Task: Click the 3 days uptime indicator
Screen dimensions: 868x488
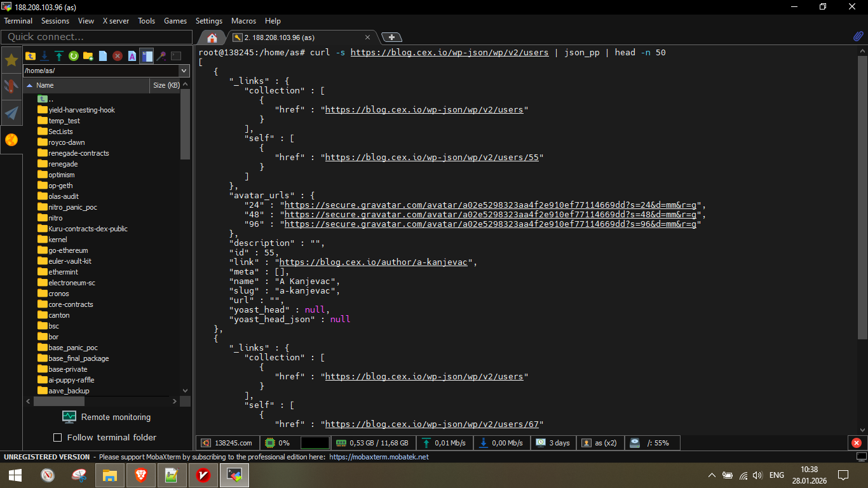Action: click(x=553, y=443)
